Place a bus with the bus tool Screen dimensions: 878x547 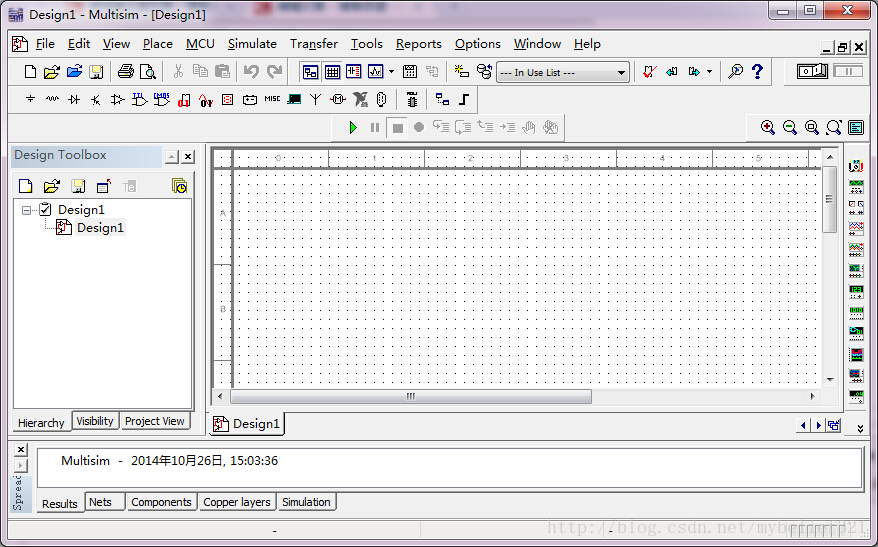tap(464, 100)
